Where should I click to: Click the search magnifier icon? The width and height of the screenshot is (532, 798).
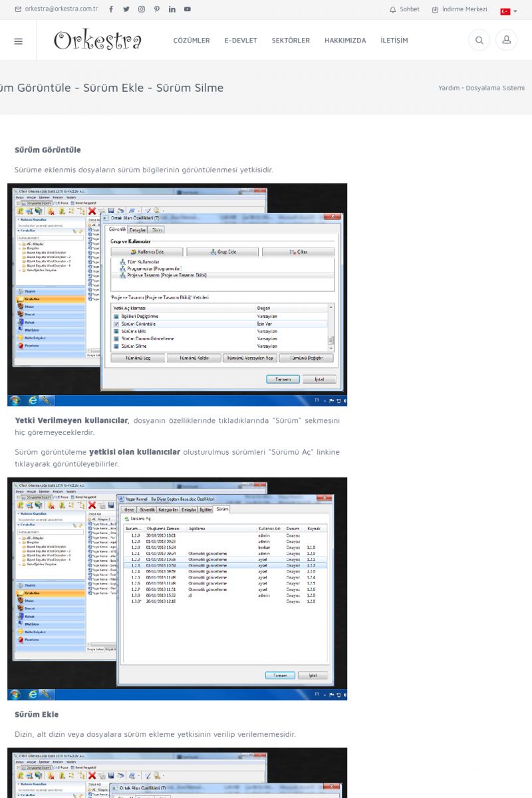(x=479, y=41)
